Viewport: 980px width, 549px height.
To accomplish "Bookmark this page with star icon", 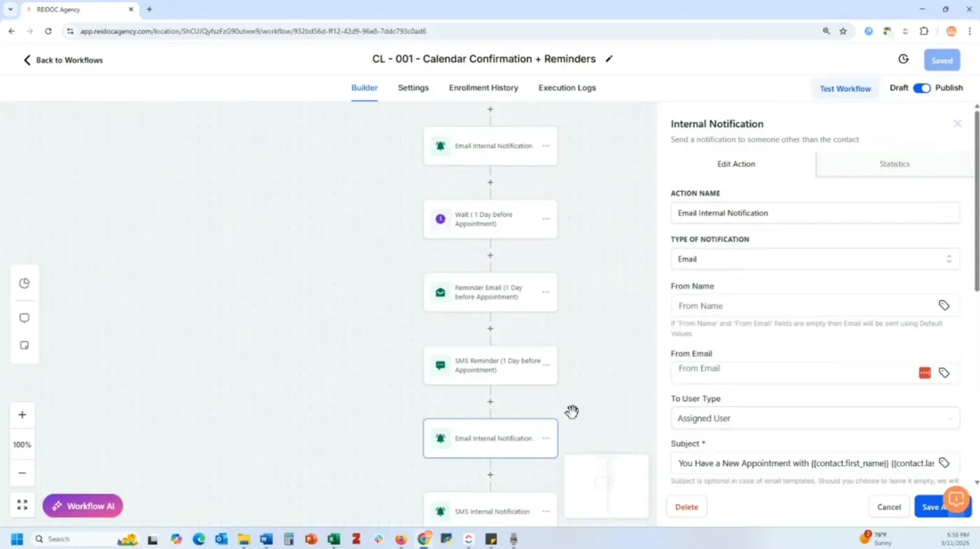I will (x=843, y=31).
